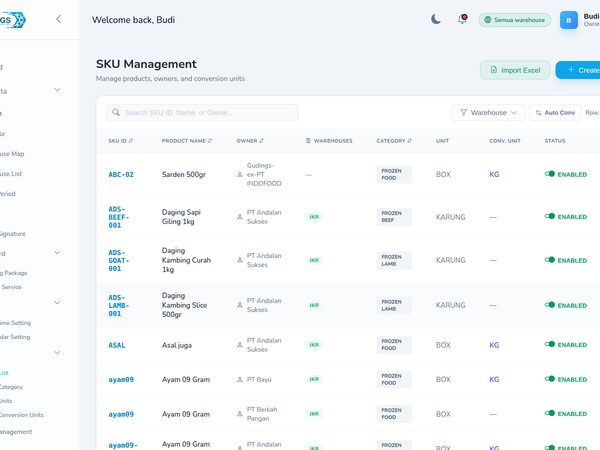Image resolution: width=600 pixels, height=450 pixels.
Task: Click KG conversion unit in ASAL row
Action: tap(494, 345)
